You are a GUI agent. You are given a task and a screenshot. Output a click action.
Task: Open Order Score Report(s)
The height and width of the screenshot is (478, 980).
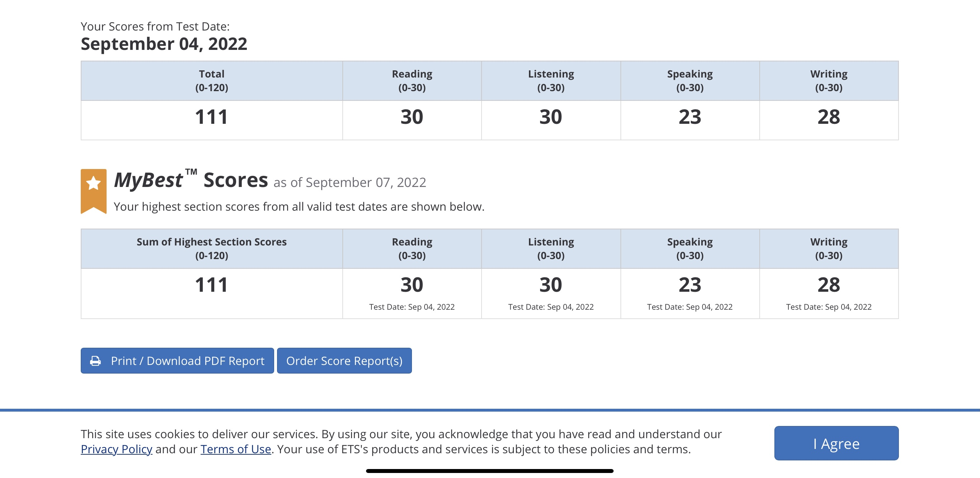tap(344, 360)
